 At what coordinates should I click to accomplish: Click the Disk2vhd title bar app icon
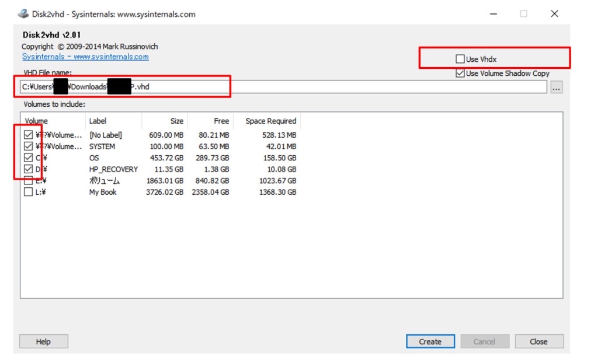(x=23, y=14)
